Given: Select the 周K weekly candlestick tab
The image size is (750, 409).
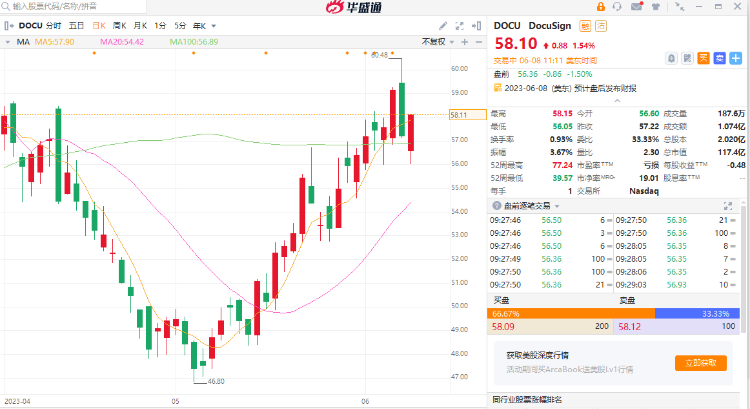Looking at the screenshot, I should (x=120, y=26).
